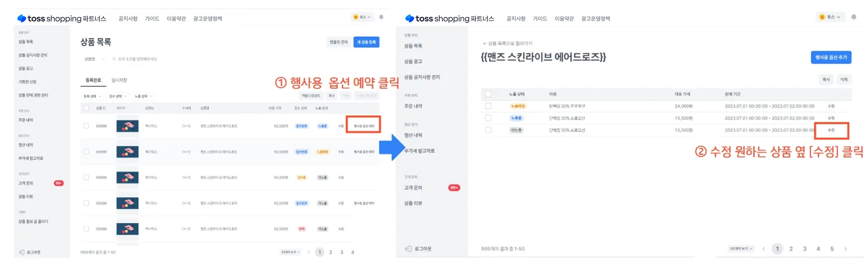The height and width of the screenshot is (271, 868).
Task: Click the notification bell in the product list page
Action: 381,17
